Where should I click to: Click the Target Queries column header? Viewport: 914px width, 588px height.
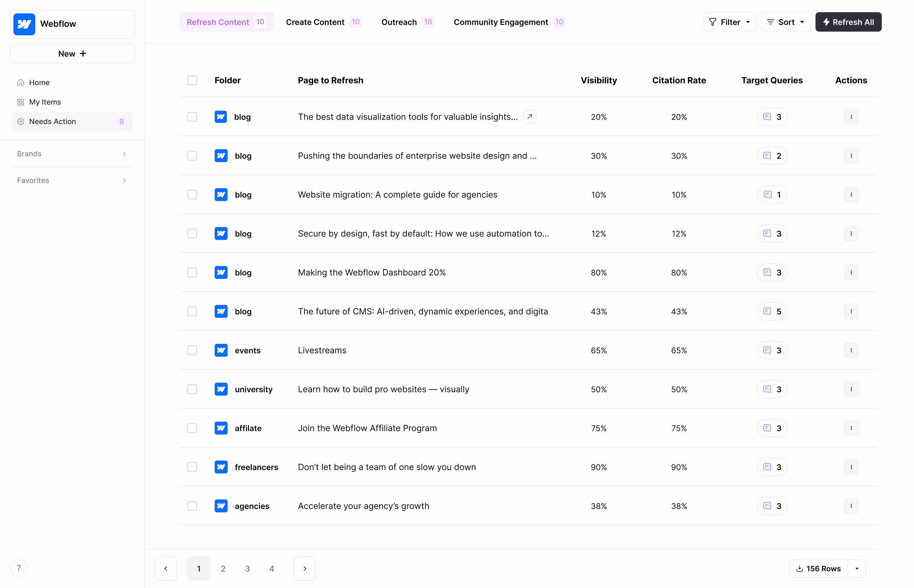click(772, 80)
